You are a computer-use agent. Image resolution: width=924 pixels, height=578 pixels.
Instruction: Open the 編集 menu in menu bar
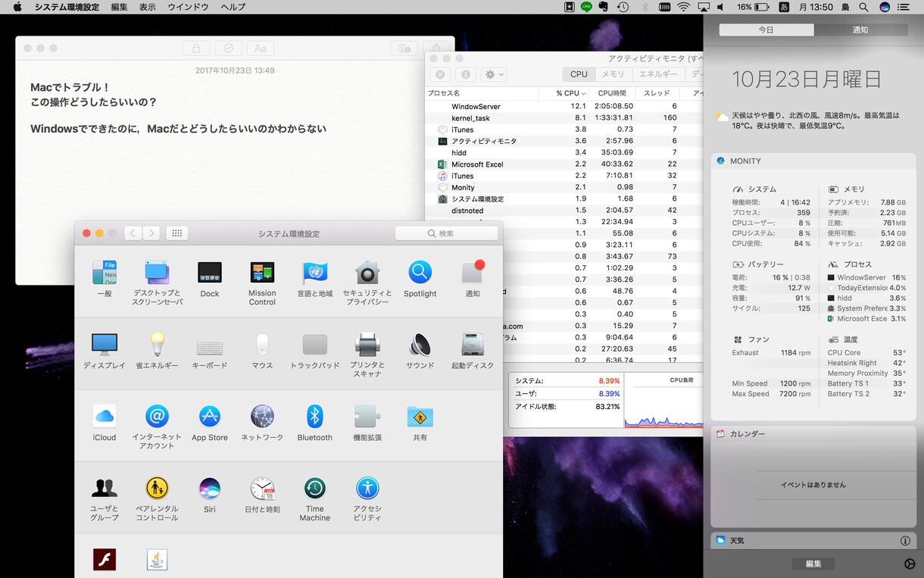click(119, 7)
